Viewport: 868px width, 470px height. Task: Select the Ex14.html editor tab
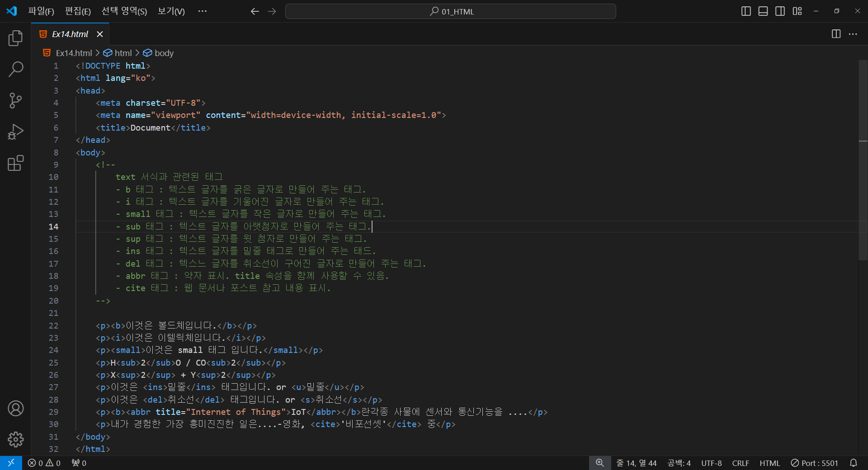(70, 34)
